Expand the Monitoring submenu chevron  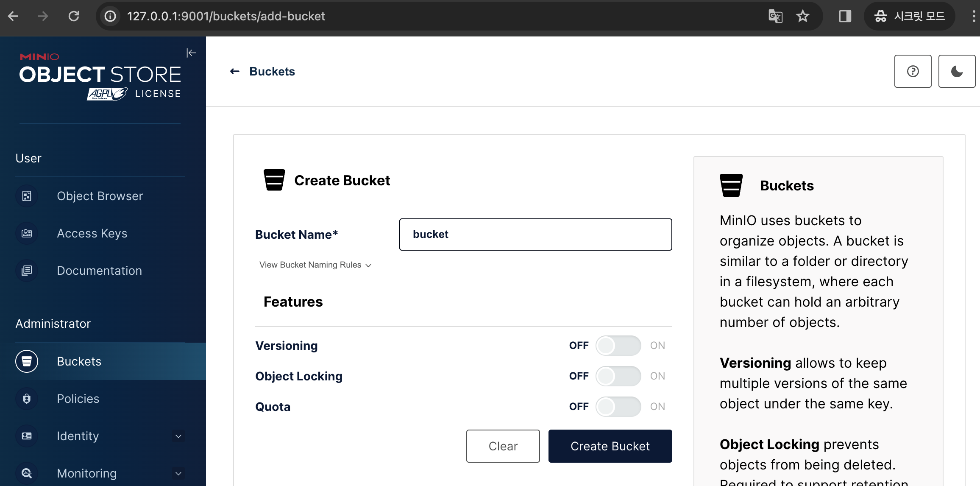(178, 473)
